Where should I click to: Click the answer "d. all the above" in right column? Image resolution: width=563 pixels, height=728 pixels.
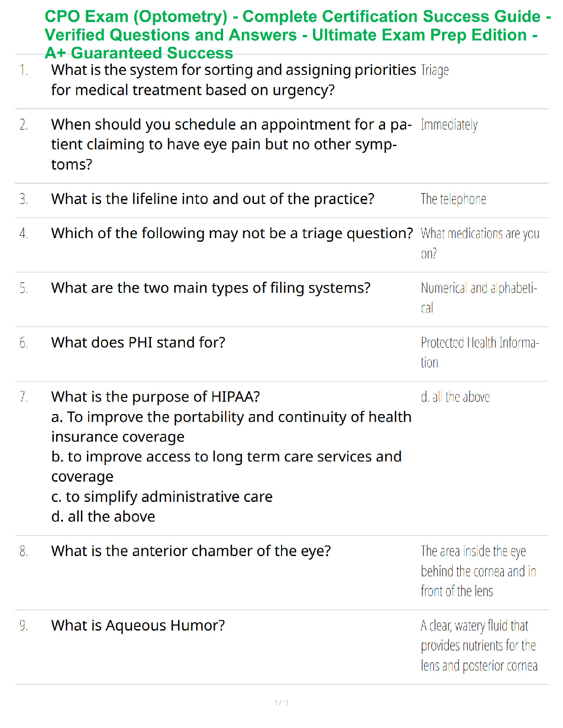455,397
